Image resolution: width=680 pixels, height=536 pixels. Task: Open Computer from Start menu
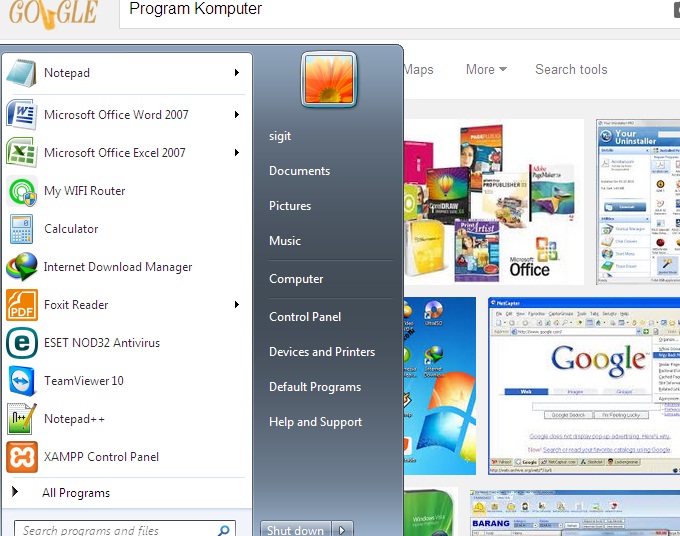click(296, 279)
